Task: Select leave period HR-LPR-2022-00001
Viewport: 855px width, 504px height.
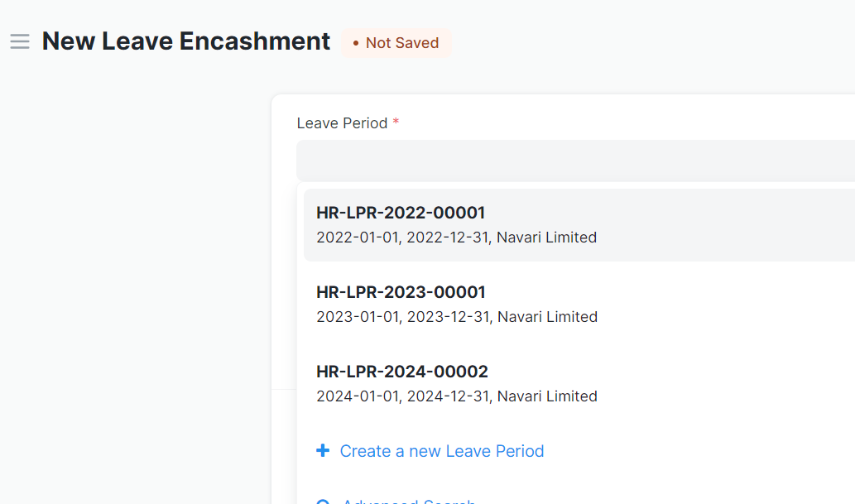Action: [x=401, y=213]
